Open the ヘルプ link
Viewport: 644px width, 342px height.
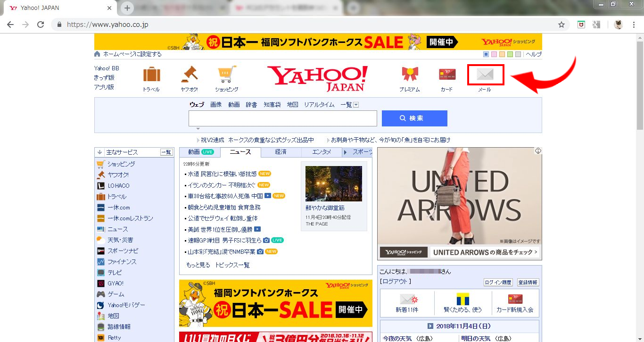coord(534,54)
